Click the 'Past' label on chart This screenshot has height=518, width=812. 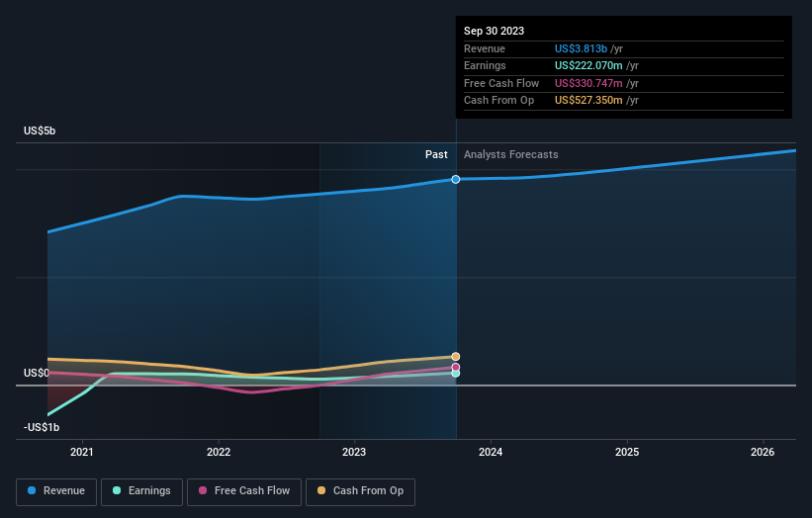click(436, 154)
